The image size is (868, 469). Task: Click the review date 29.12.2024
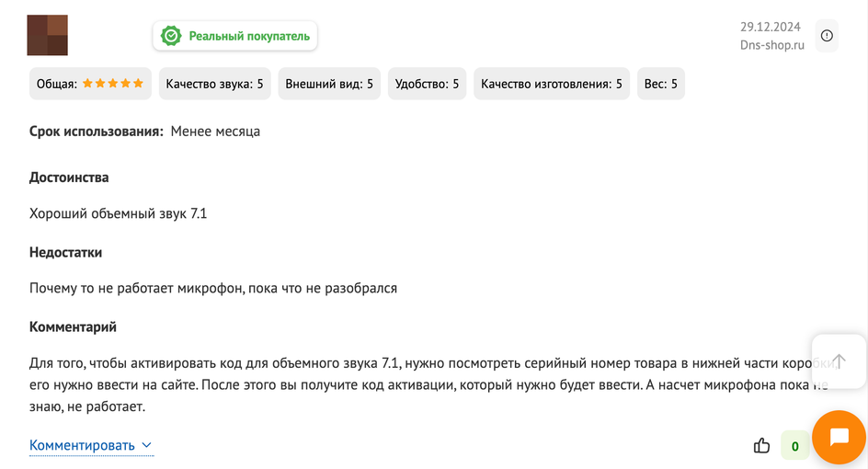tap(770, 27)
